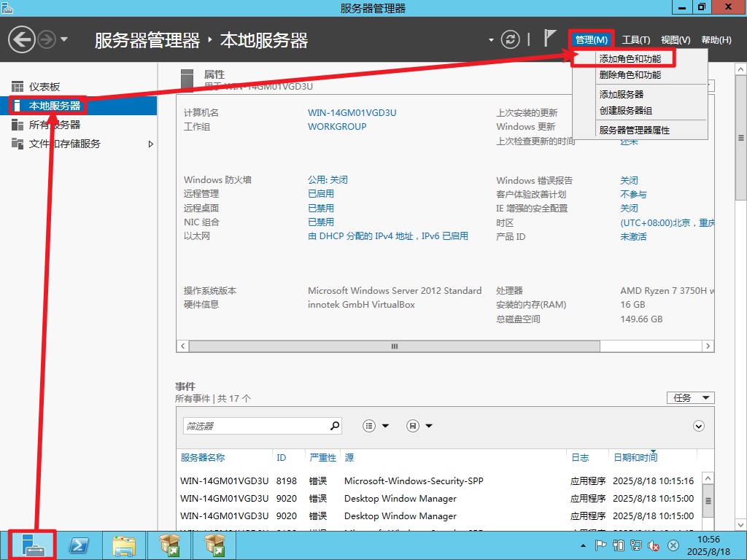The height and width of the screenshot is (560, 747).
Task: Open the 视图(V) menu
Action: (676, 40)
